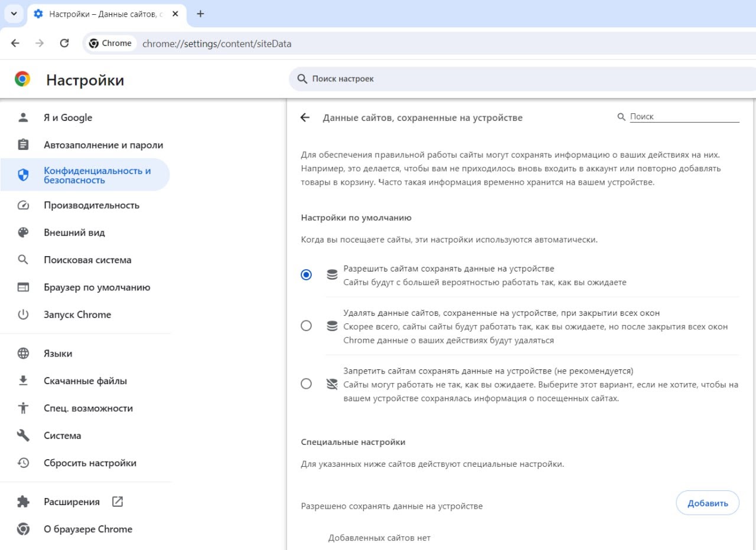
Task: Open a new tab with plus button
Action: click(x=200, y=14)
